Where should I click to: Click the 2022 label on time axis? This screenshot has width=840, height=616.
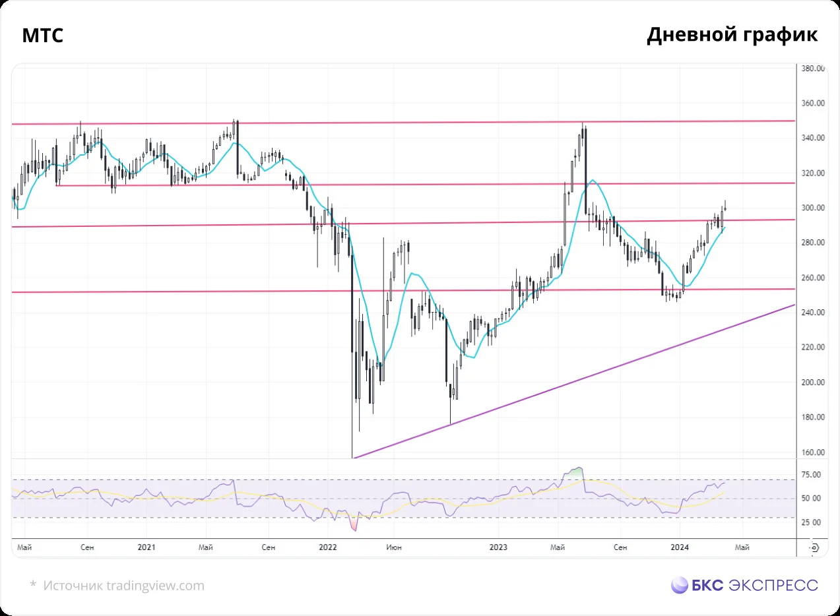click(x=327, y=547)
